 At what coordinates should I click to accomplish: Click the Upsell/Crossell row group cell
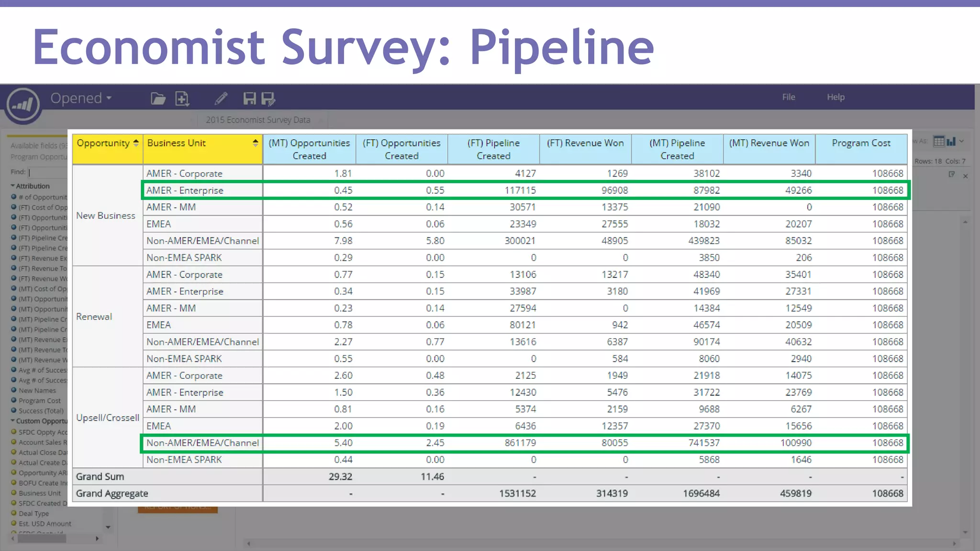point(107,418)
